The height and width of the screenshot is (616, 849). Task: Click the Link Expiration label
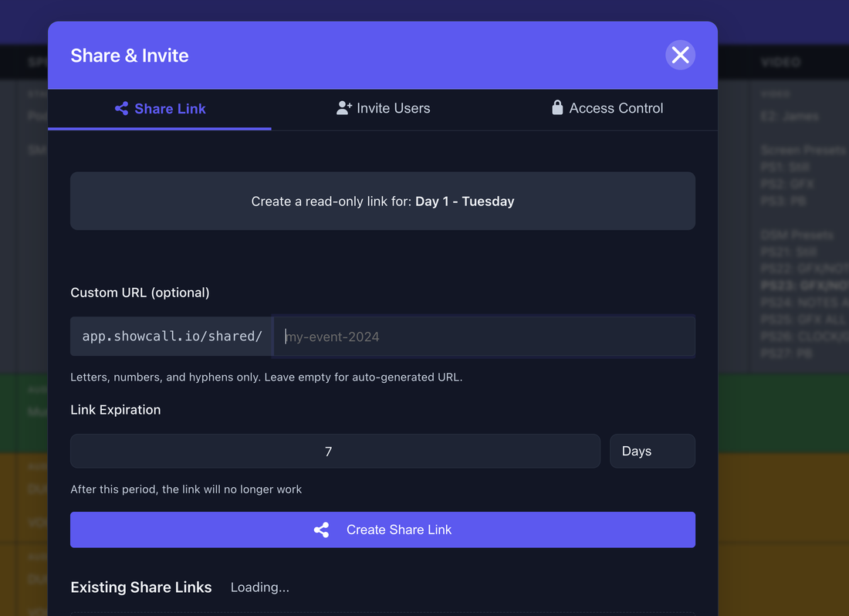tap(115, 410)
